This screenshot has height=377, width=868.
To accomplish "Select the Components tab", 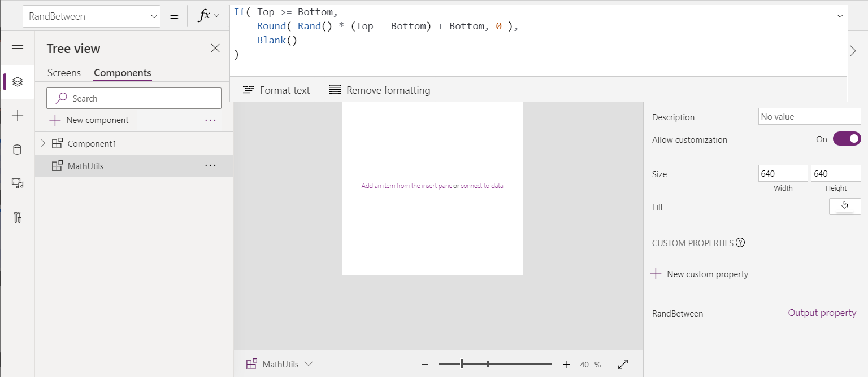I will pos(123,73).
